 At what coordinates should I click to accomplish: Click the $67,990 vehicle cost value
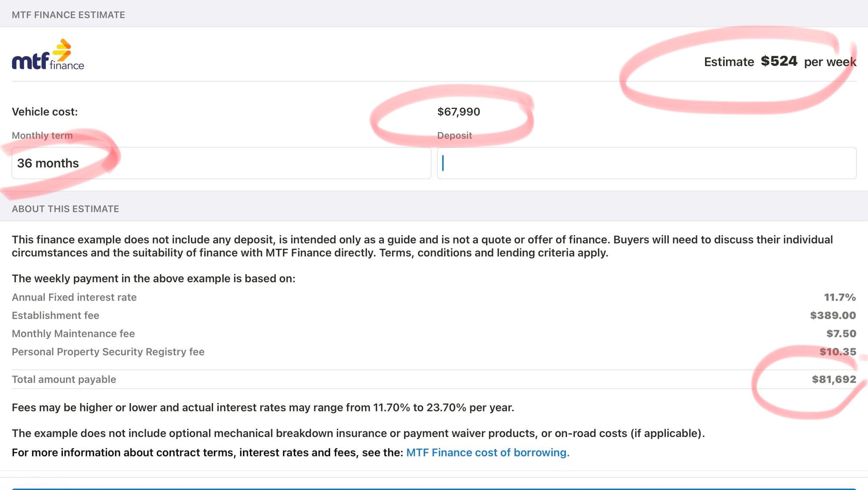click(x=458, y=112)
